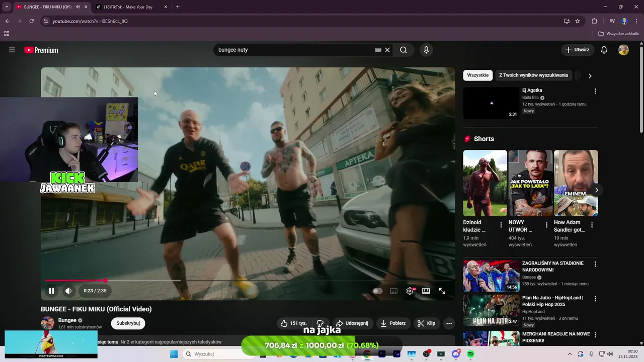The image size is (644, 362).
Task: Share video via Udostępnij
Action: (x=352, y=323)
